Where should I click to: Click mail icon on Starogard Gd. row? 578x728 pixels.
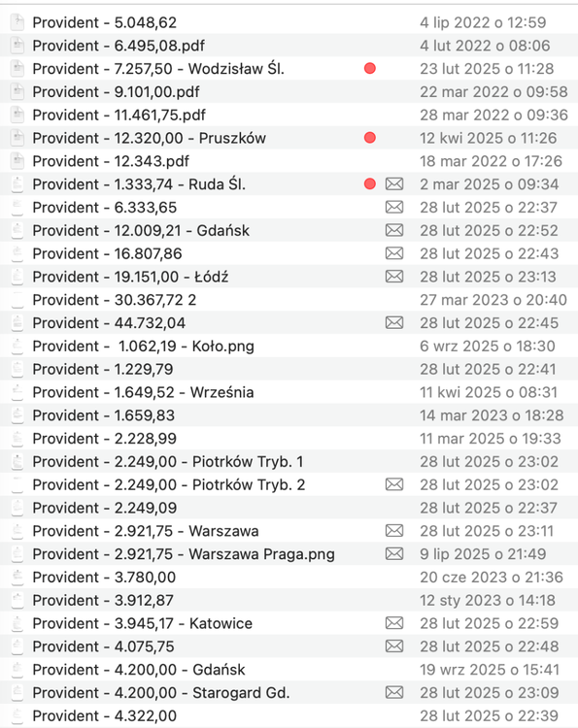394,693
